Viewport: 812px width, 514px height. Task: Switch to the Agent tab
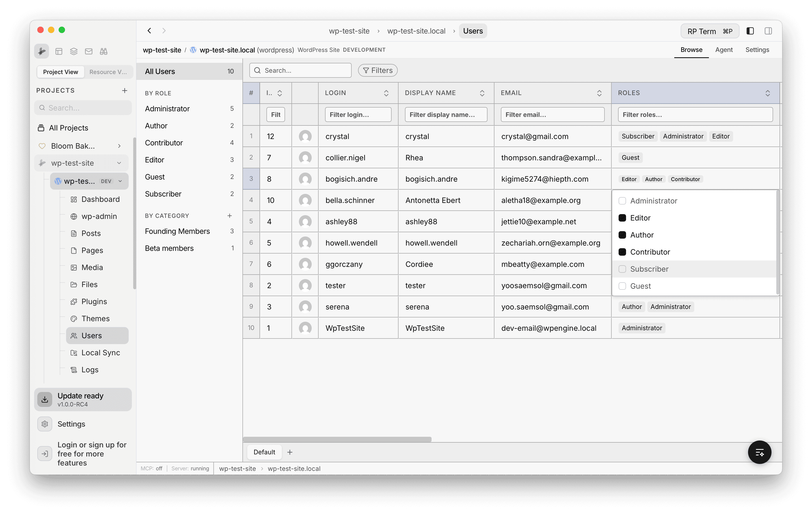(x=724, y=50)
